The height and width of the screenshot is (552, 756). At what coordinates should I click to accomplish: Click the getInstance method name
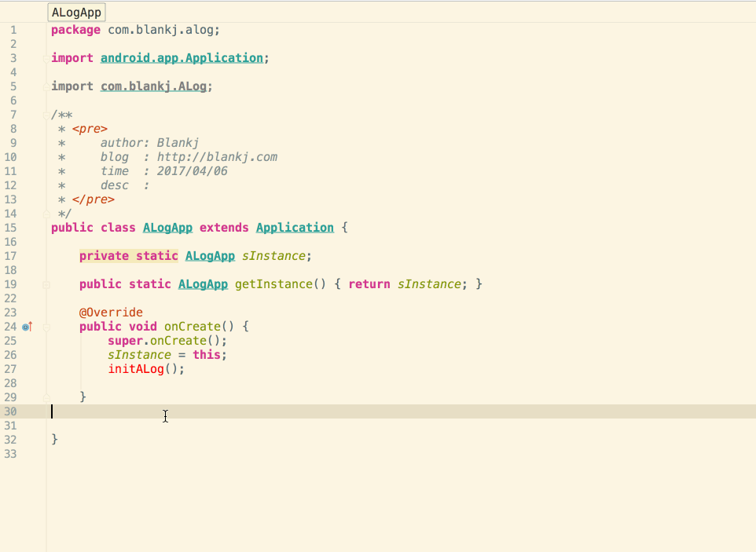point(273,284)
